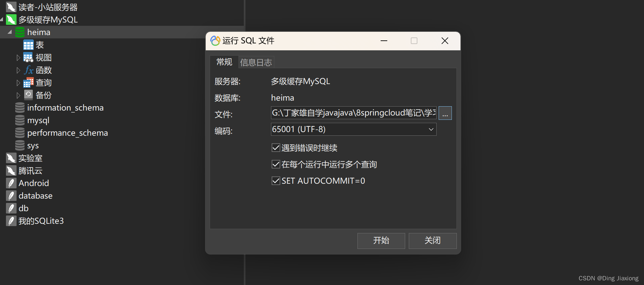The height and width of the screenshot is (285, 644).
Task: Expand the 备份 tree node
Action: point(18,95)
